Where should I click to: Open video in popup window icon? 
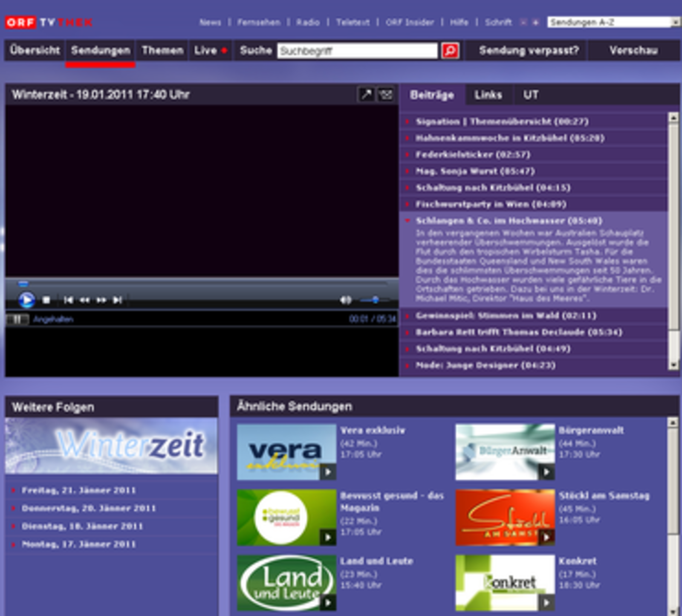[366, 94]
